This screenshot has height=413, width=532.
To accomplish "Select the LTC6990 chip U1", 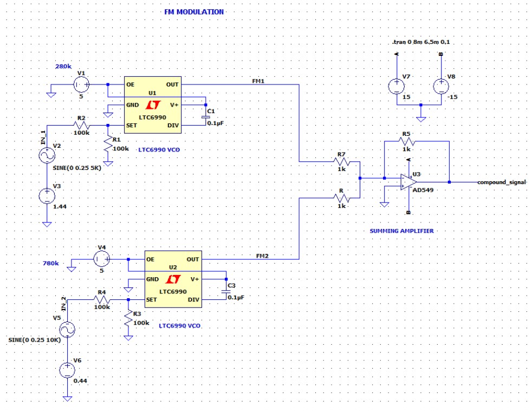I will [152, 103].
